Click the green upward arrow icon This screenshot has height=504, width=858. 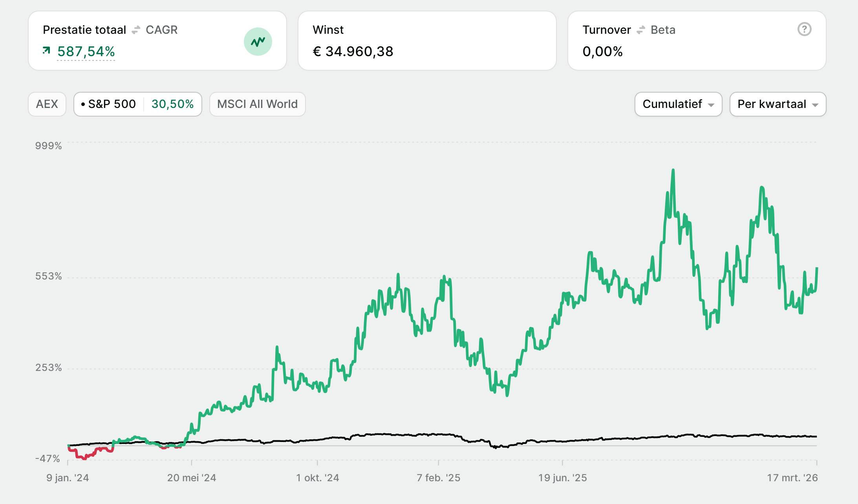pyautogui.click(x=46, y=50)
